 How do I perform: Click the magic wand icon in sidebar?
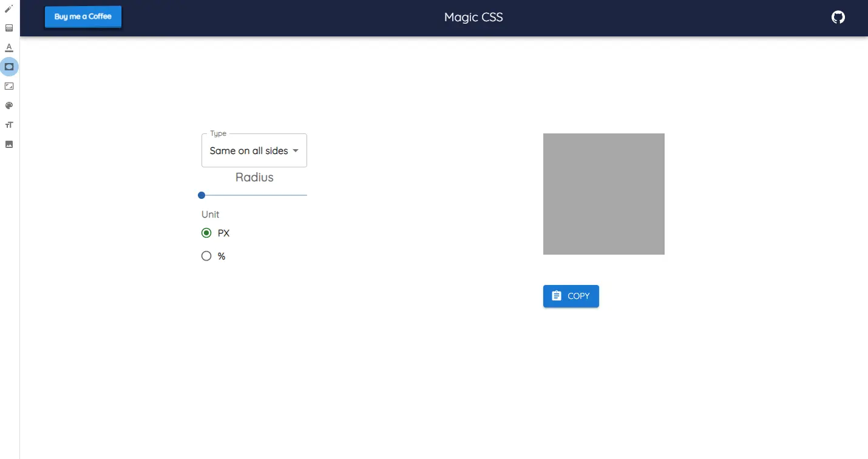pyautogui.click(x=9, y=8)
